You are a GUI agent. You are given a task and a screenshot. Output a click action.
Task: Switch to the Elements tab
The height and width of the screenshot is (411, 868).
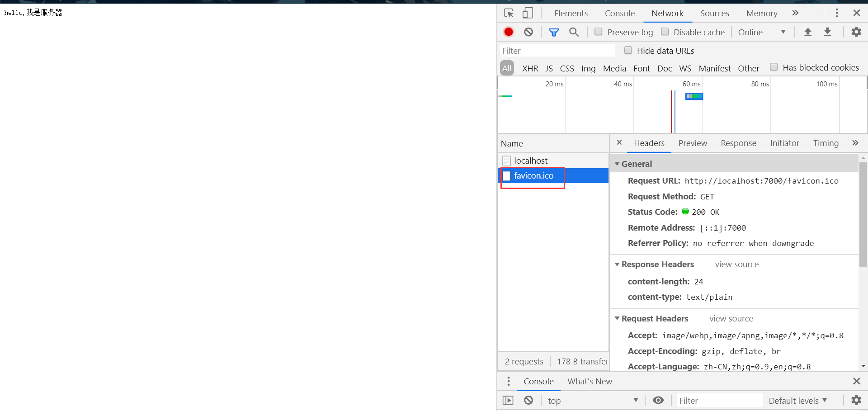pos(571,13)
